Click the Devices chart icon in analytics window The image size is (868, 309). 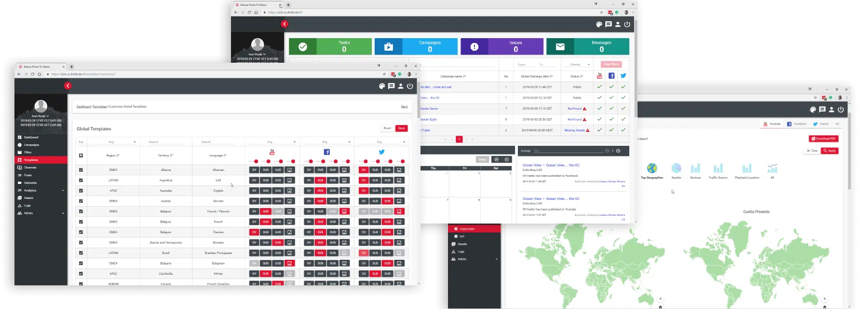[695, 168]
